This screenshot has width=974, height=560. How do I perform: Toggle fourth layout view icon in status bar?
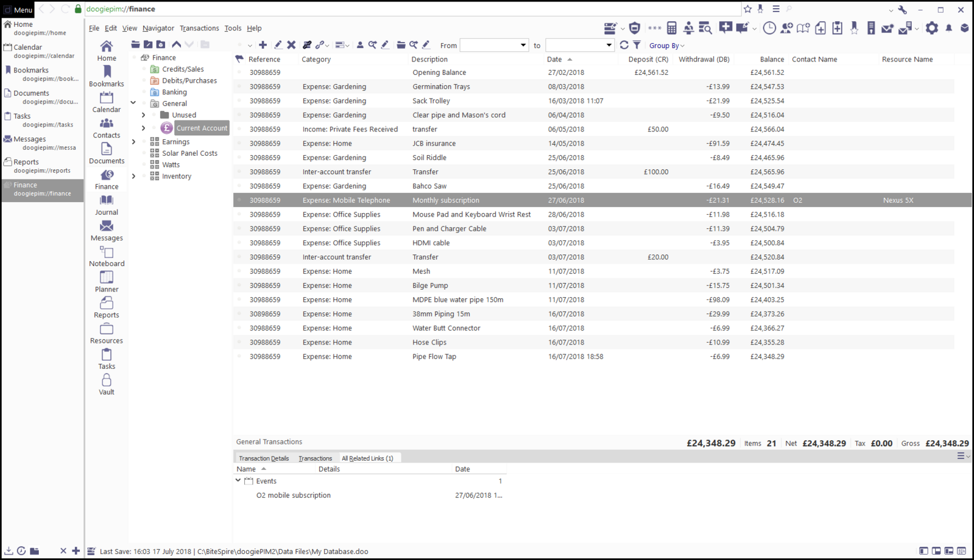(962, 551)
